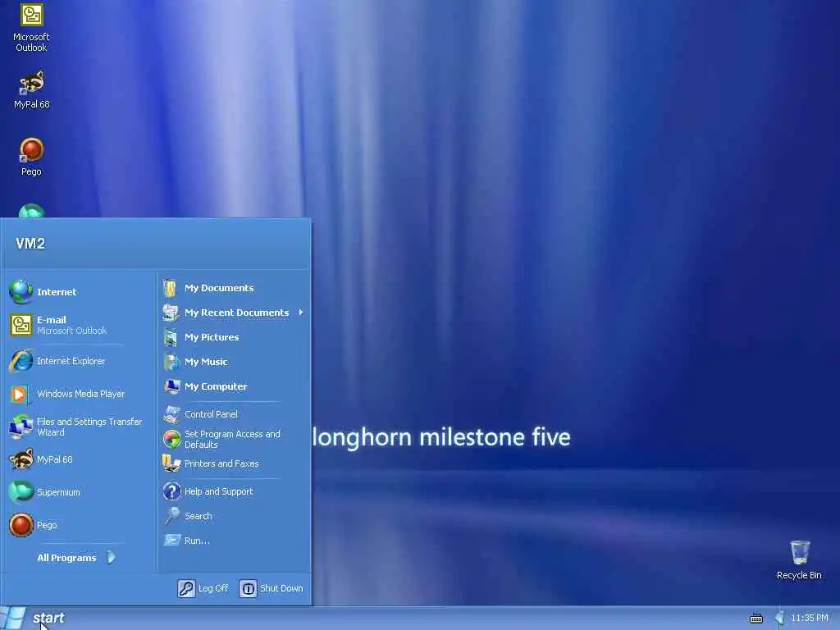Launch Internet from Start menu
840x630 pixels.
[78, 292]
